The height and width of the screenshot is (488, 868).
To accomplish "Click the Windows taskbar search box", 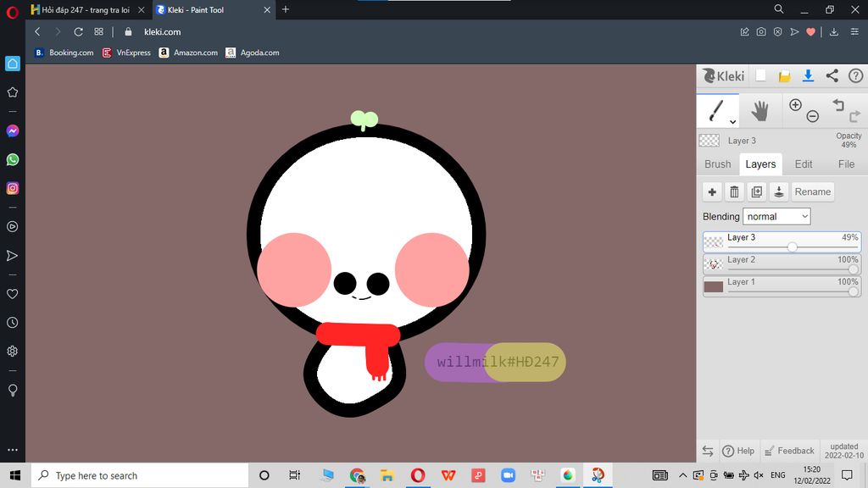I will point(140,475).
